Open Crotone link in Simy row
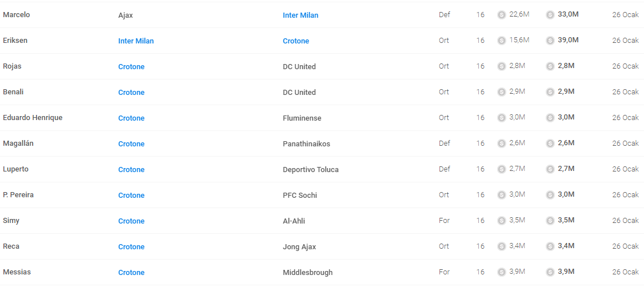 tap(131, 221)
